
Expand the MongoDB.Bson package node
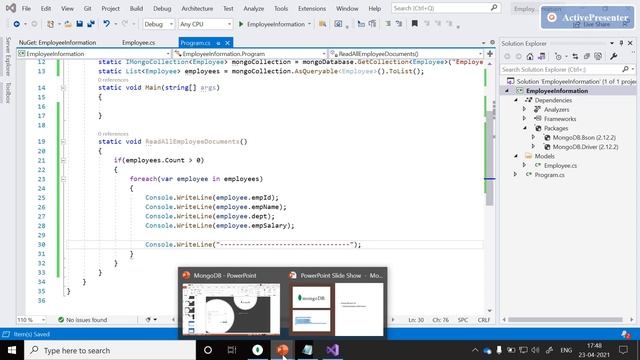coord(533,138)
